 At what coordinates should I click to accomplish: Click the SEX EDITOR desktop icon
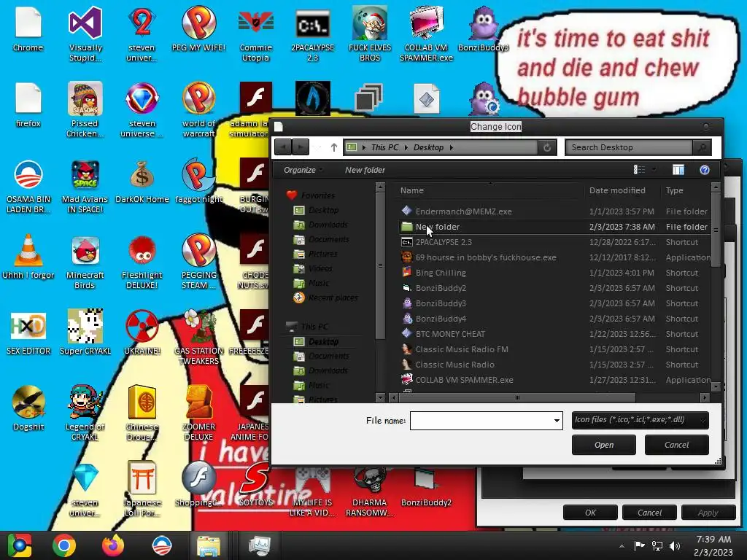coord(28,332)
